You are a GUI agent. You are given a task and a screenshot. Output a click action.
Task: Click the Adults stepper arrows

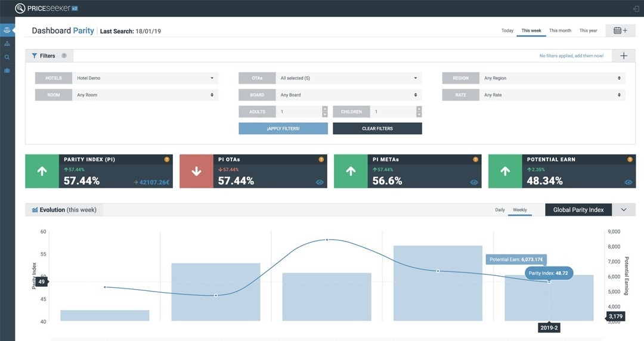click(x=325, y=111)
